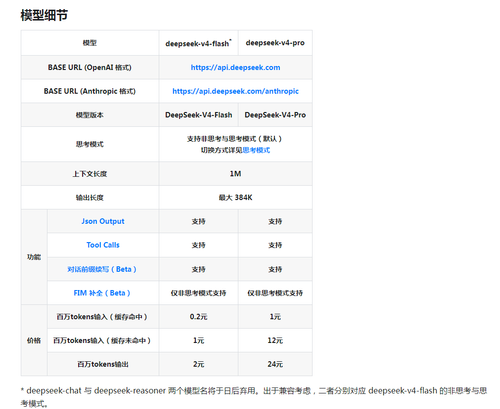Open the FIM 补全（Beta）link

(x=102, y=293)
